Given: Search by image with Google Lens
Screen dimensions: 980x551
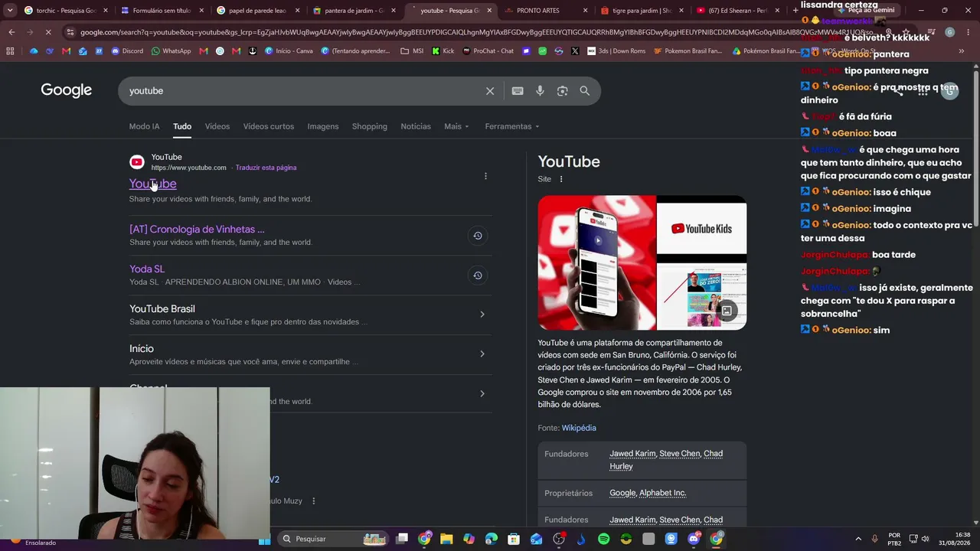Looking at the screenshot, I should [563, 91].
